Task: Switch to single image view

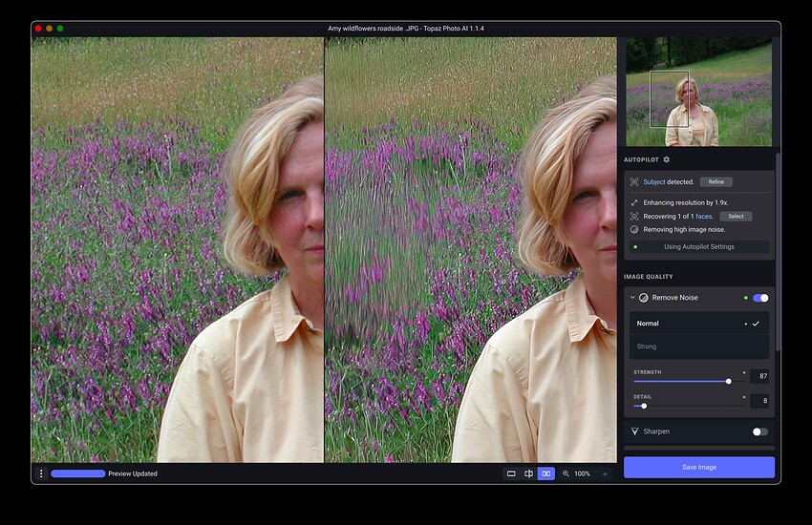Action: (x=511, y=473)
